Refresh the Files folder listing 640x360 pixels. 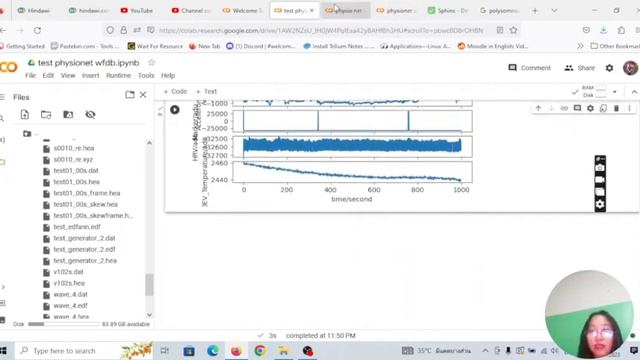click(46, 115)
